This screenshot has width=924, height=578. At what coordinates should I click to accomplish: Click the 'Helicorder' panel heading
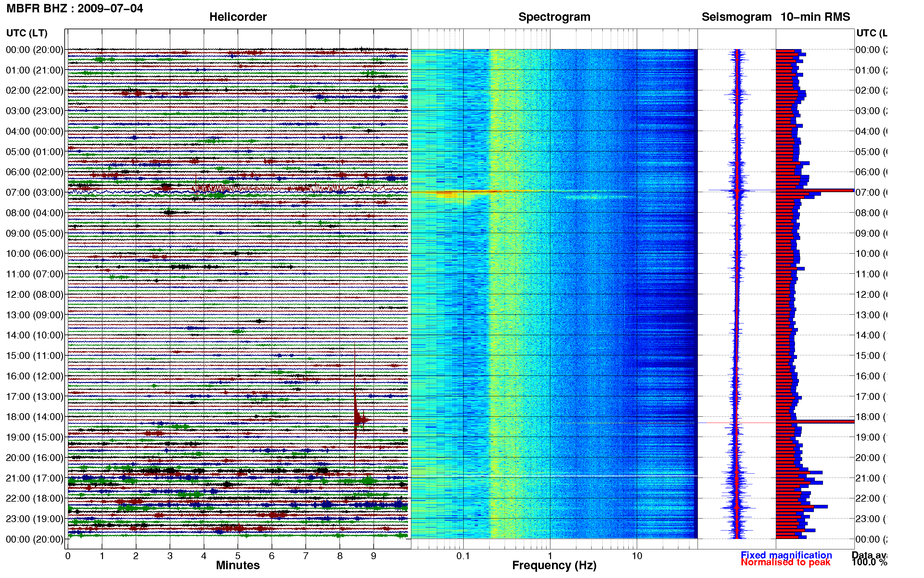pyautogui.click(x=237, y=17)
